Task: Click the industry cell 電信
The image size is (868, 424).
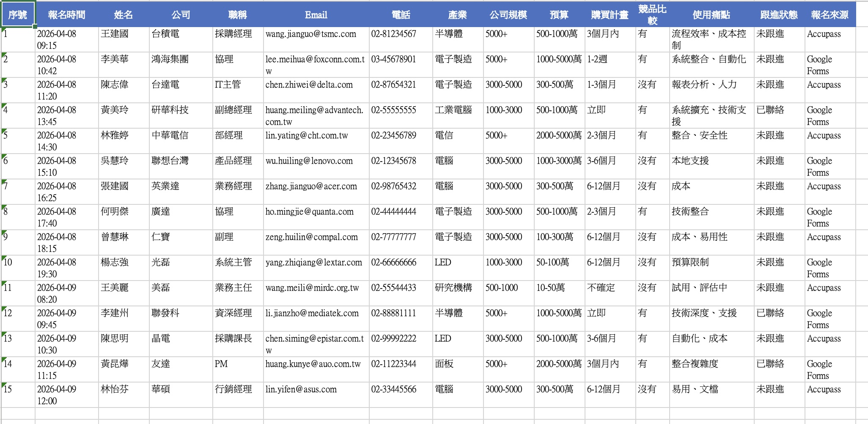Action: point(458,141)
